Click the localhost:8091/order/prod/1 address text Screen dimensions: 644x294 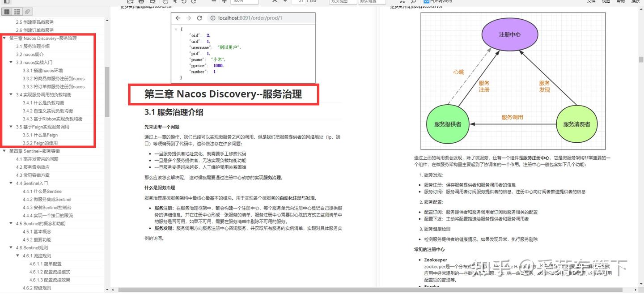[250, 18]
